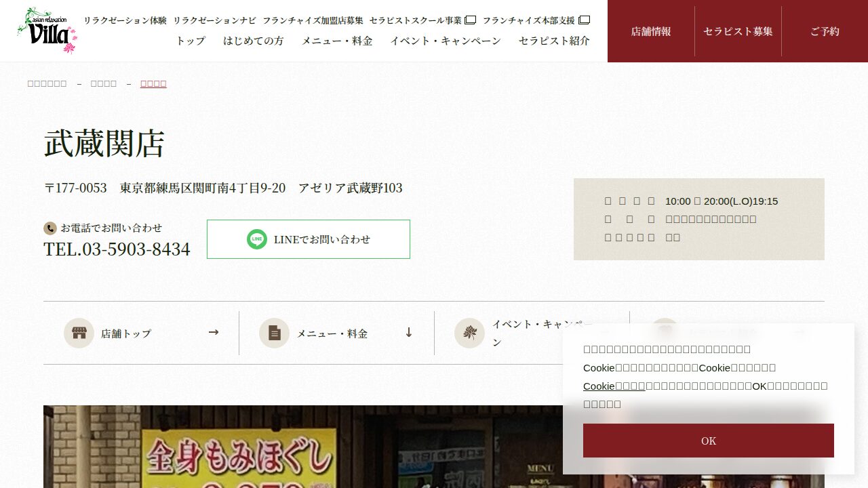Click the Villa logo in the header
This screenshot has height=488, width=868.
(x=47, y=30)
